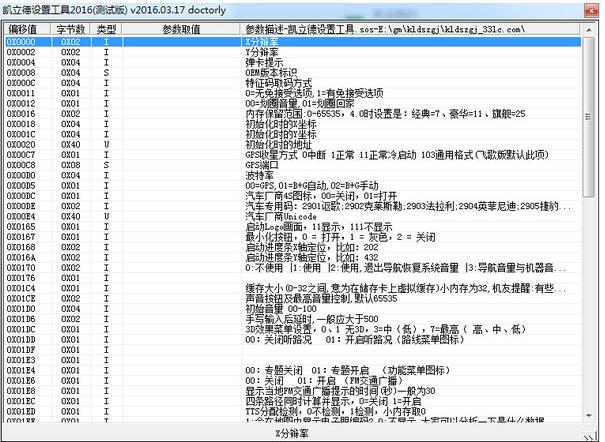Select offset 0X0170 row
The width and height of the screenshot is (605, 442).
pos(292,268)
